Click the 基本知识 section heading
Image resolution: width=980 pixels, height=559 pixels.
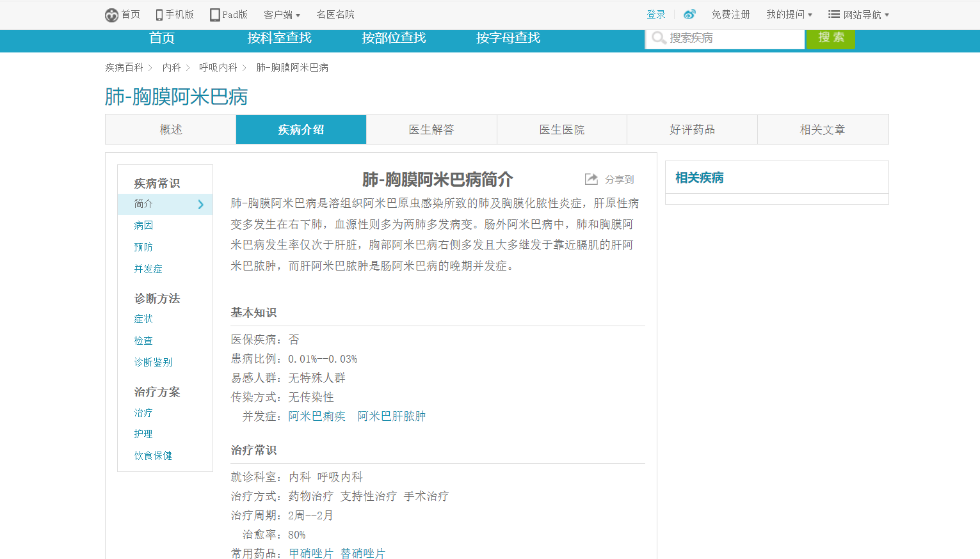point(254,313)
